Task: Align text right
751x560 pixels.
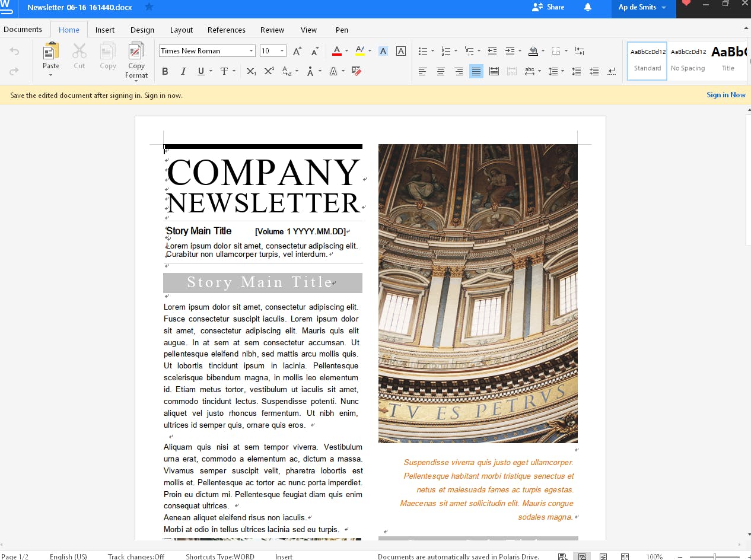Action: point(459,71)
